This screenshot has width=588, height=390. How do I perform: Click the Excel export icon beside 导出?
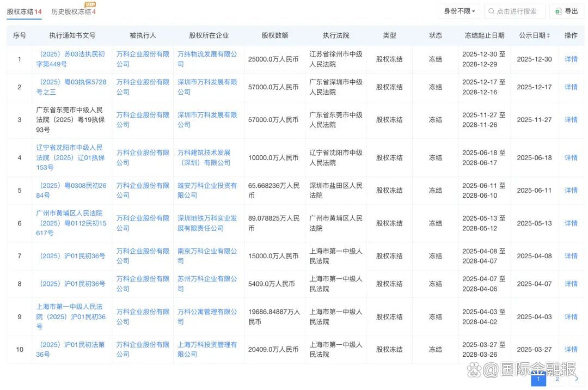click(557, 11)
